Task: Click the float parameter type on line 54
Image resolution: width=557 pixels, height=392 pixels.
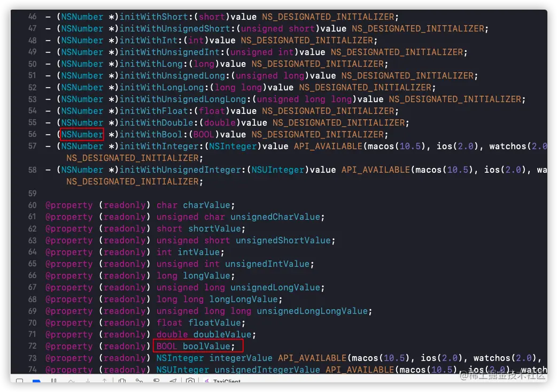Action: (x=212, y=111)
